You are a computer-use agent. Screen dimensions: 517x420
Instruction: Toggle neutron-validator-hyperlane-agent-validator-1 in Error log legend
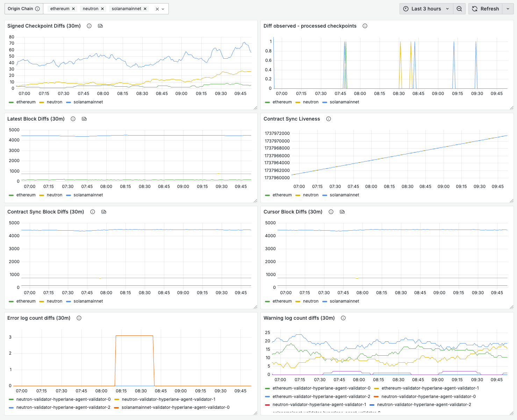coord(168,399)
